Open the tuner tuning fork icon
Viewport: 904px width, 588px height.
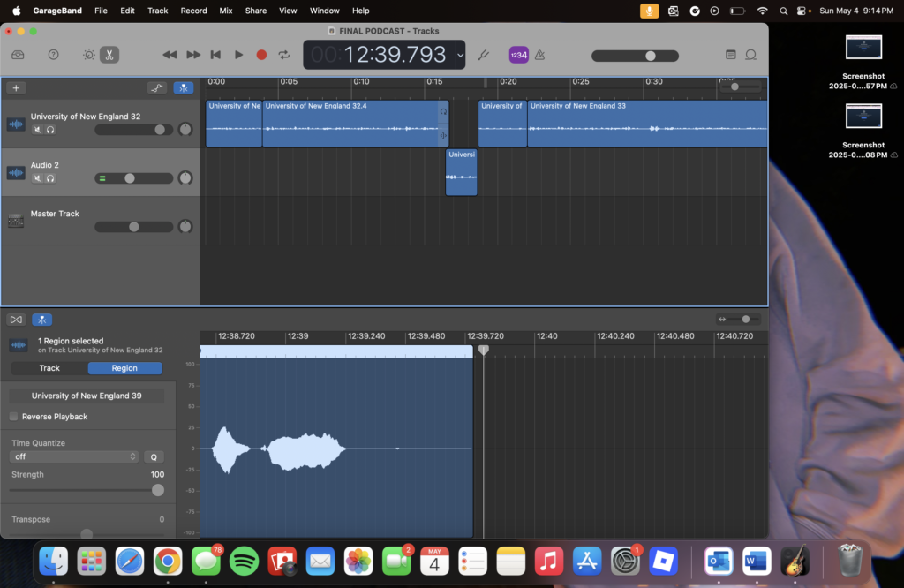[x=483, y=55]
